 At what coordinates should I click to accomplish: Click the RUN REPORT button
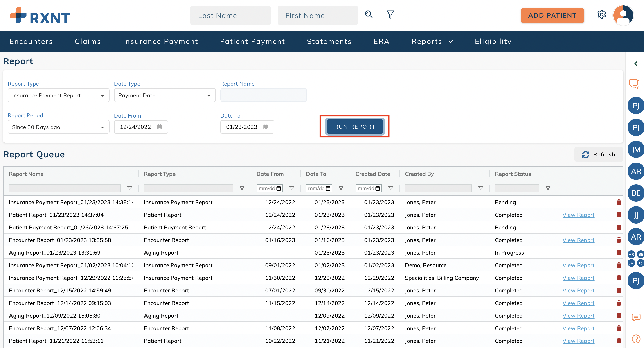(354, 127)
